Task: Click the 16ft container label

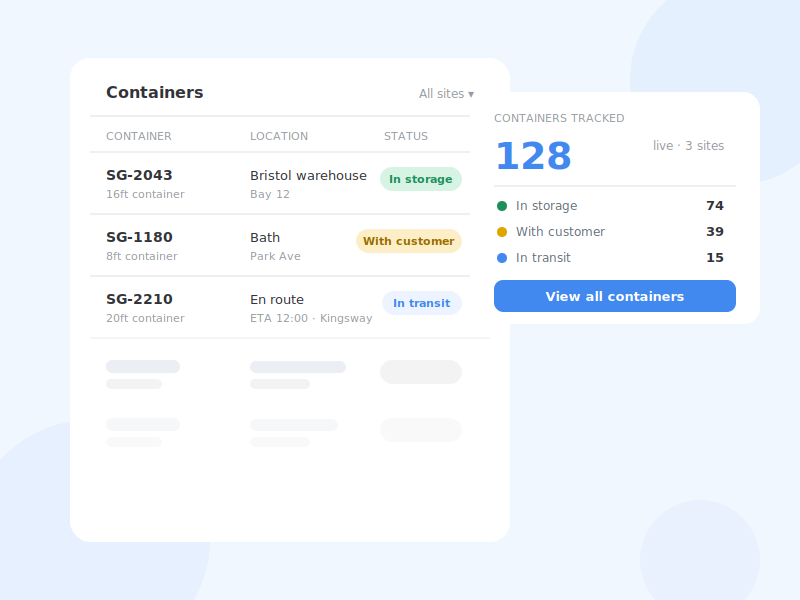Action: (145, 194)
